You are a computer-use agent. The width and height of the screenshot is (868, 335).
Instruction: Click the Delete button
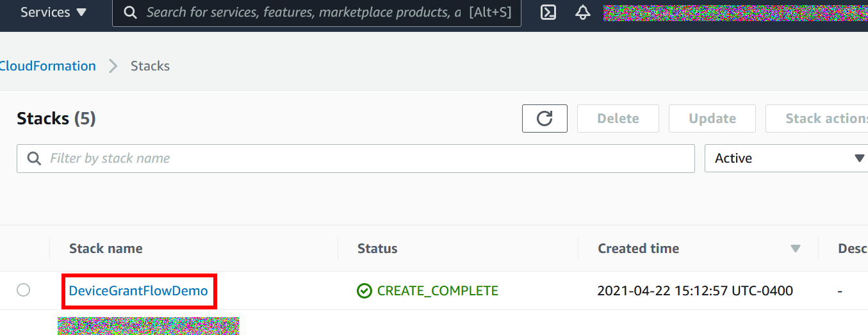618,118
